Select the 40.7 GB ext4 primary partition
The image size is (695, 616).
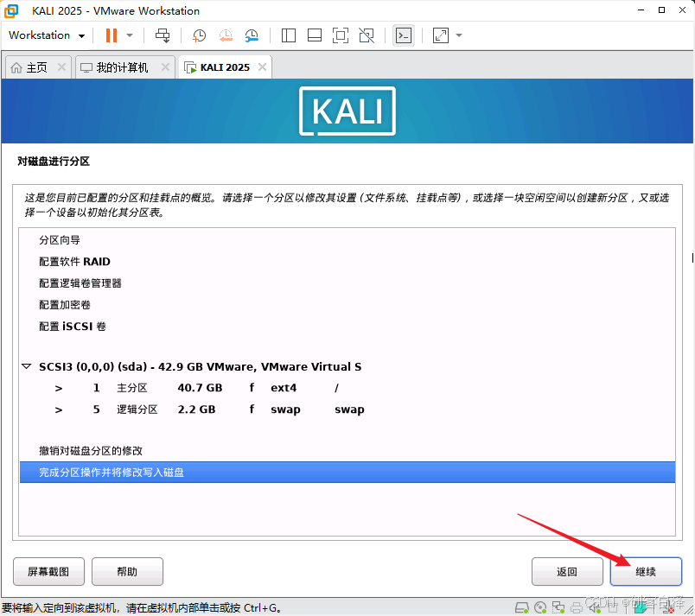click(x=347, y=388)
